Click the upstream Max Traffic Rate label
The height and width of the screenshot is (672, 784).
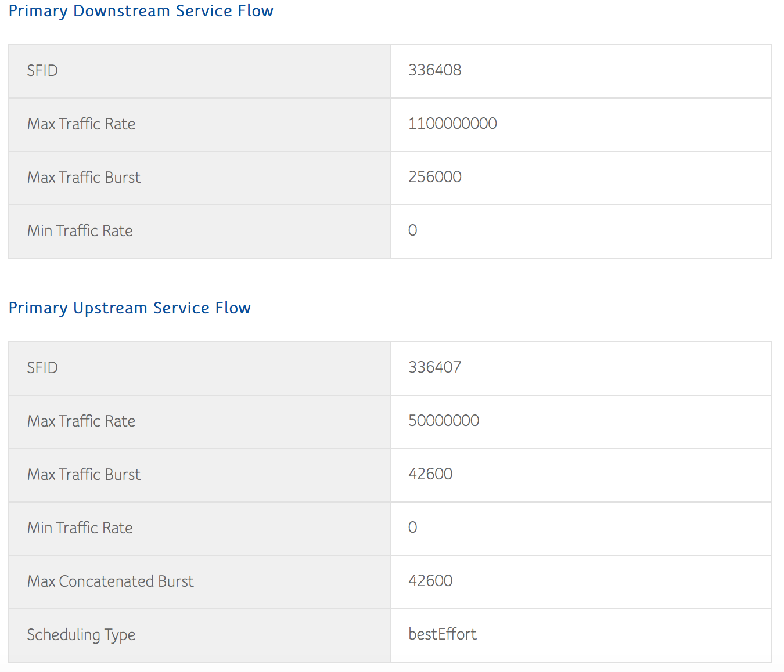point(81,421)
